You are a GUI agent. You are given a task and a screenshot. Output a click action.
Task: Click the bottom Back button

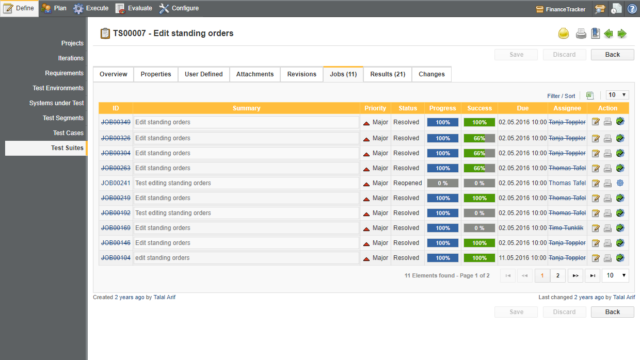[612, 312]
